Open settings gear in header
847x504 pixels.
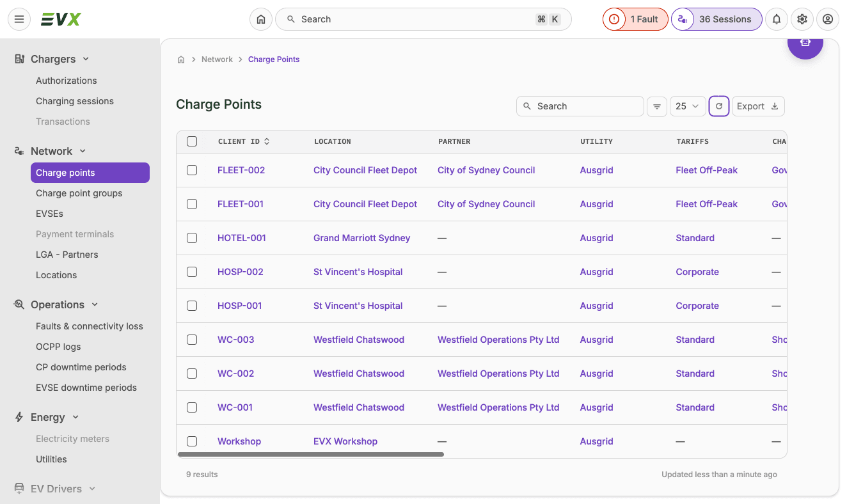point(802,19)
